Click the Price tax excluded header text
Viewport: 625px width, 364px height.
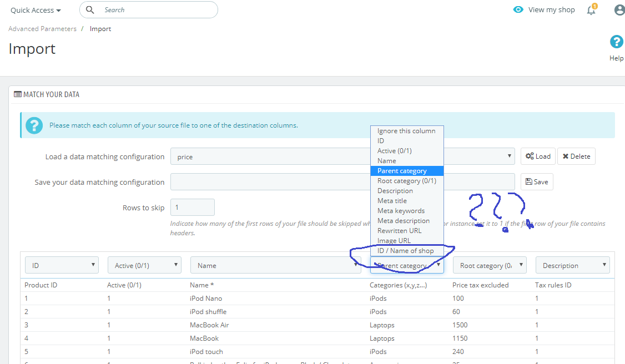click(x=480, y=285)
